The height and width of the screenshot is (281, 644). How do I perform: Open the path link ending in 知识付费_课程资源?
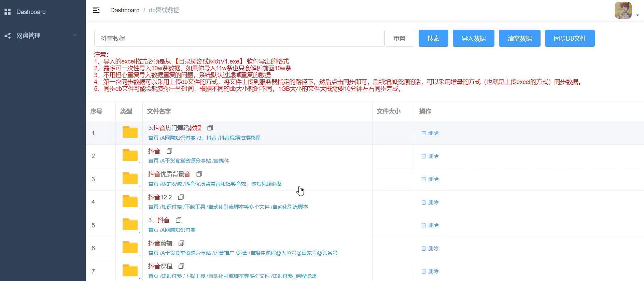pos(232,276)
